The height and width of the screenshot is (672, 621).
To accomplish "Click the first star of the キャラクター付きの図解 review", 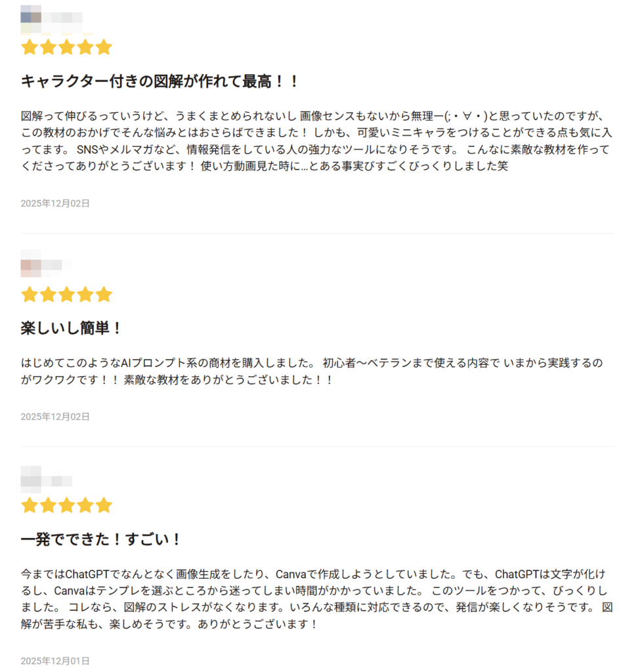I will click(29, 47).
